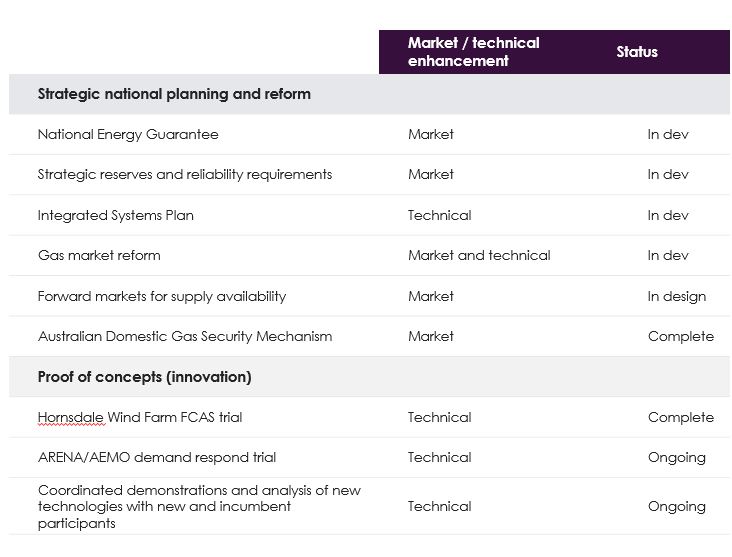732x557 pixels.
Task: Select 'Strategic reserves and reliability requirements' text
Action: point(185,174)
